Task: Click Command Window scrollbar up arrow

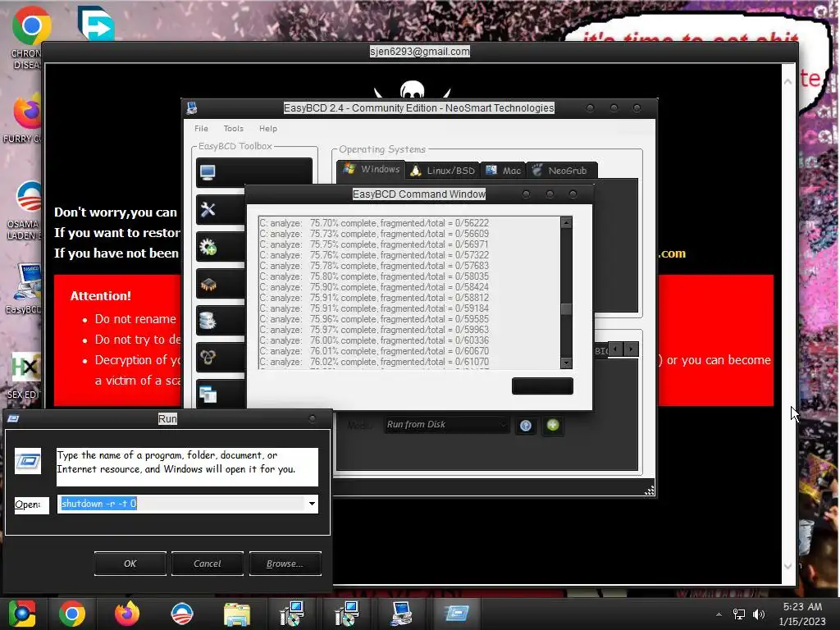Action: (566, 222)
